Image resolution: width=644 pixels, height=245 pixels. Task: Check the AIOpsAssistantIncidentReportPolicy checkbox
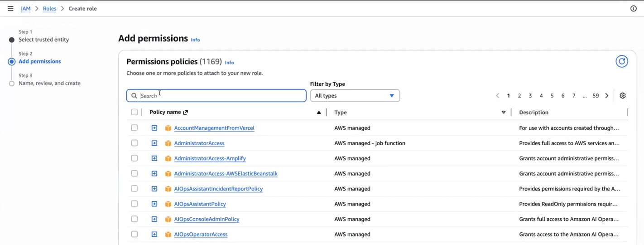(135, 189)
